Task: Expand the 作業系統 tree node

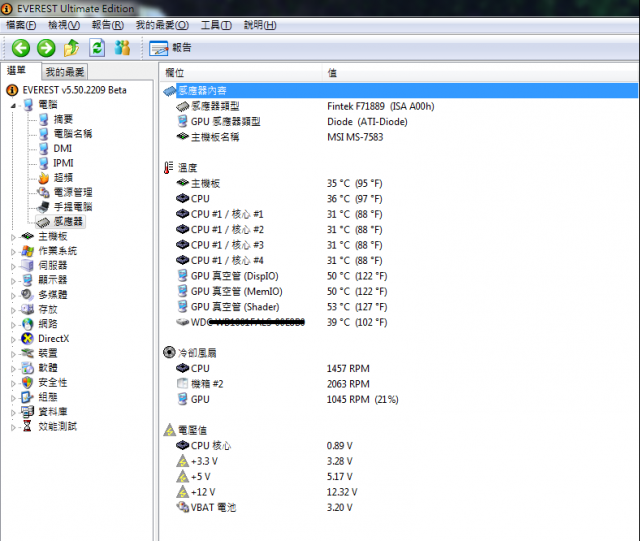Action: [13, 252]
